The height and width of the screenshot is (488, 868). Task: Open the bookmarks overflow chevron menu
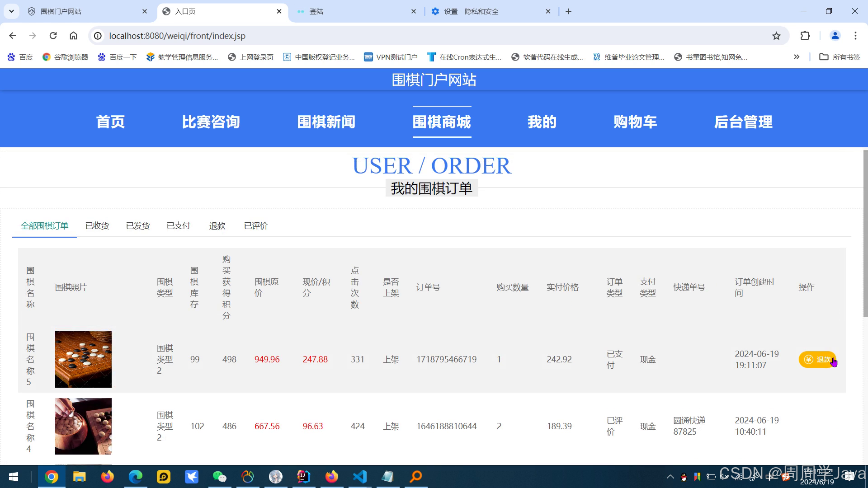[x=797, y=57]
